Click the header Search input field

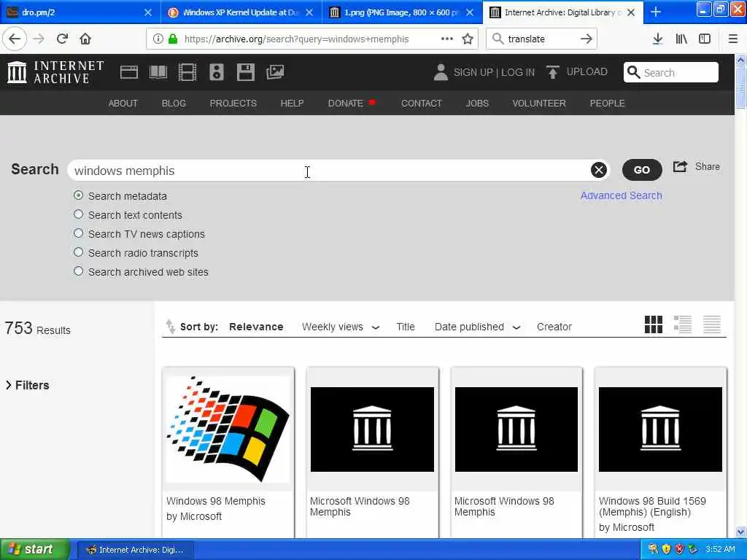click(671, 72)
